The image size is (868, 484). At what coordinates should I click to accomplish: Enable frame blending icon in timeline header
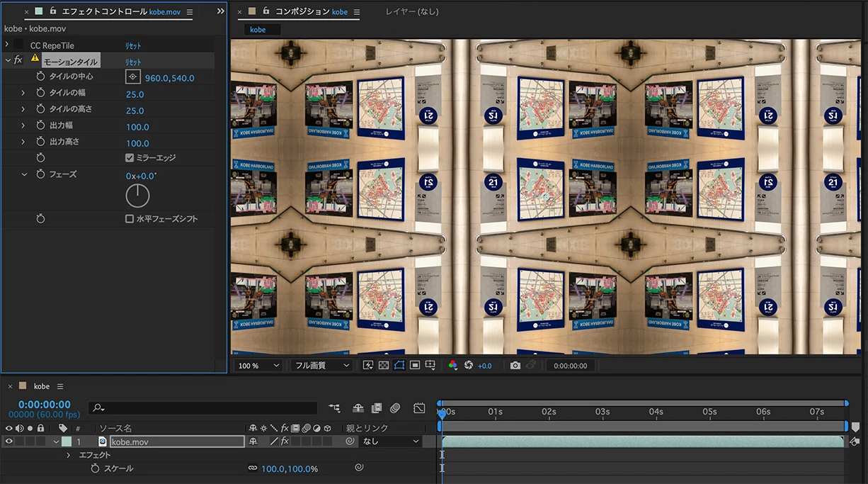click(x=377, y=408)
